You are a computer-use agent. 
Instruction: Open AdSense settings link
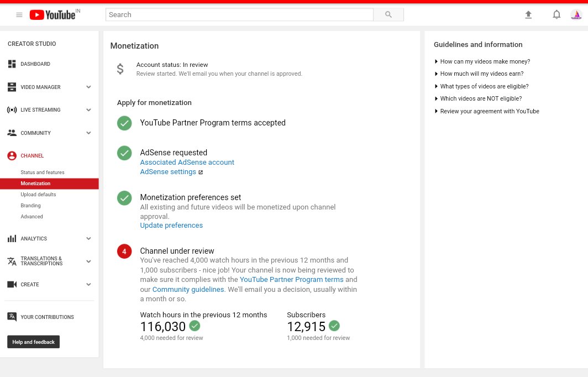click(x=168, y=172)
